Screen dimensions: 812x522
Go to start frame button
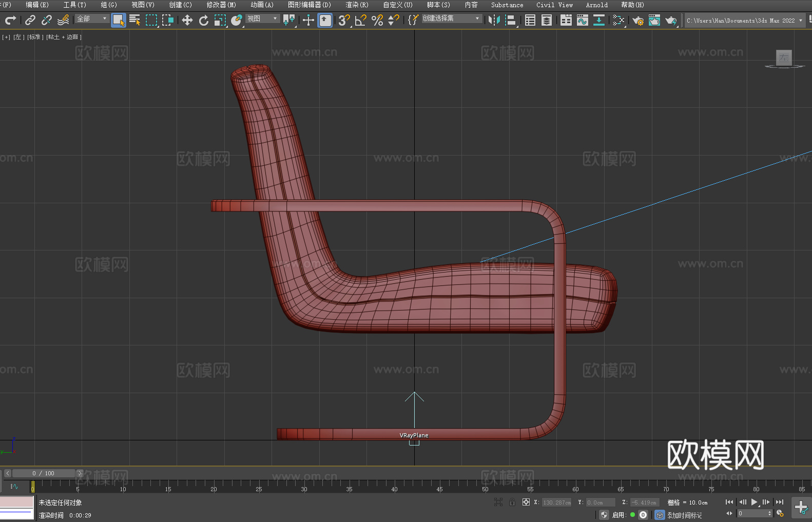click(x=729, y=502)
